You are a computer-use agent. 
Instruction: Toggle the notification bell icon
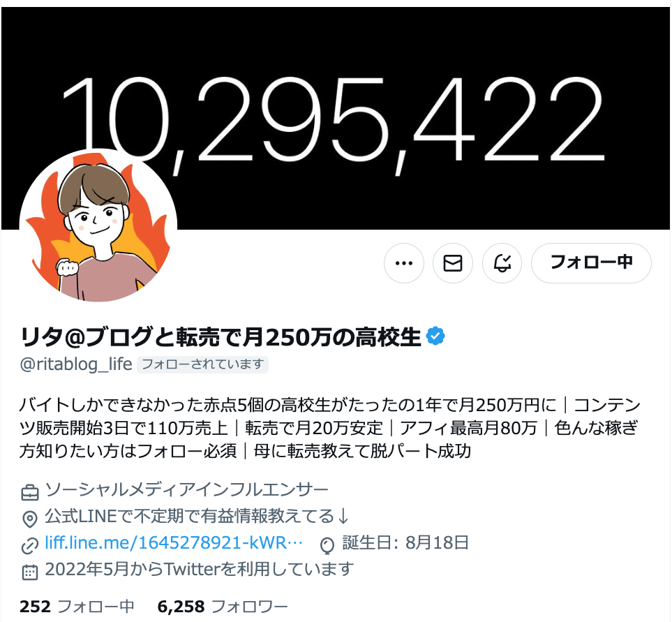pyautogui.click(x=502, y=263)
